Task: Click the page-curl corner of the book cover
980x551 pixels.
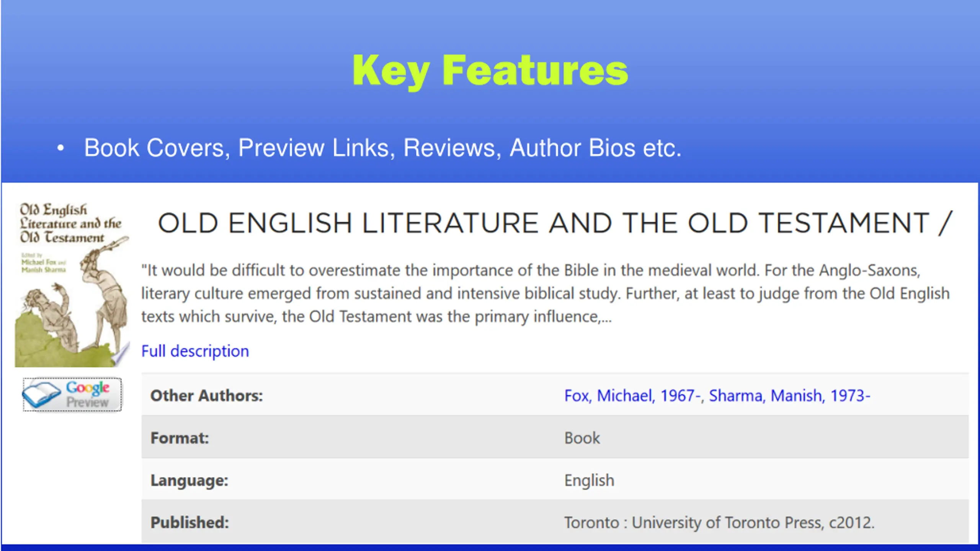Action: [122, 355]
